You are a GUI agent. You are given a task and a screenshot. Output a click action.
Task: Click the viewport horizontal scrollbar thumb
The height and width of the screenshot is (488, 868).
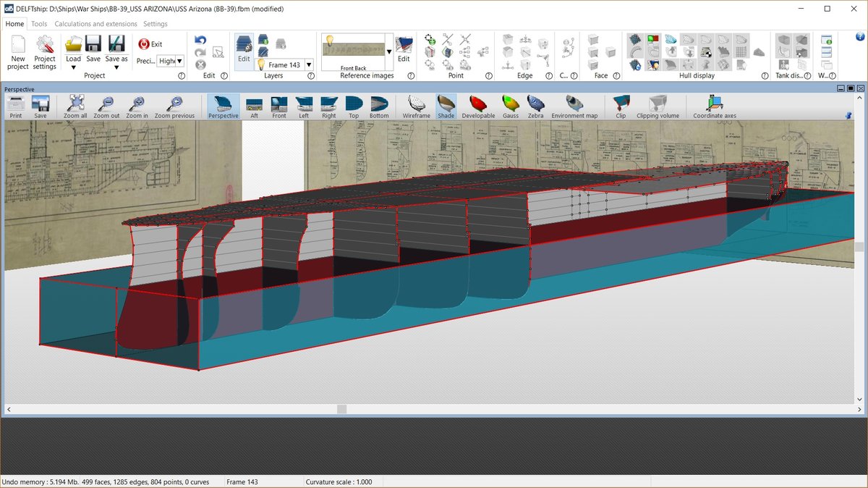(341, 409)
